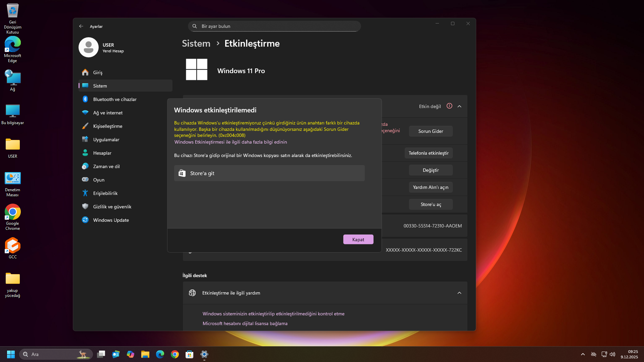
Task: Click the Bir ayar bulun search field
Action: tap(274, 26)
